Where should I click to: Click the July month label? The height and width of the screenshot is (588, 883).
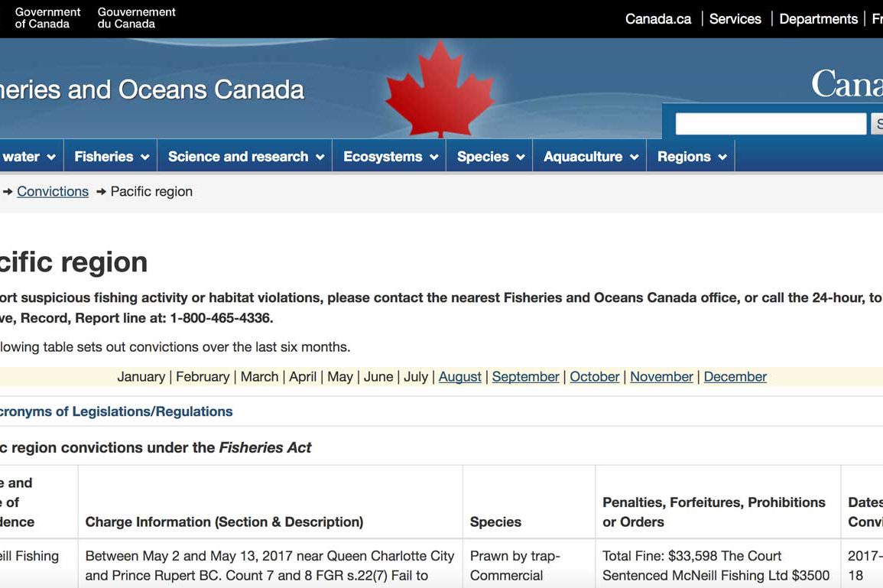(416, 377)
